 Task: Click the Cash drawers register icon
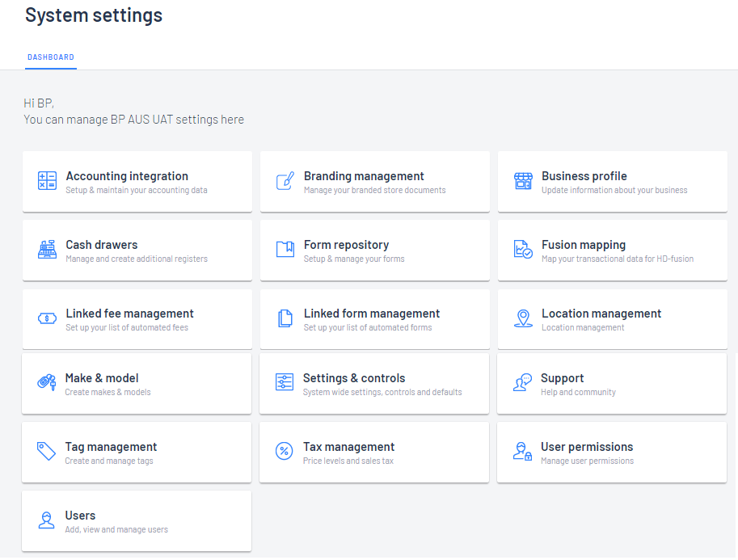pyautogui.click(x=47, y=250)
